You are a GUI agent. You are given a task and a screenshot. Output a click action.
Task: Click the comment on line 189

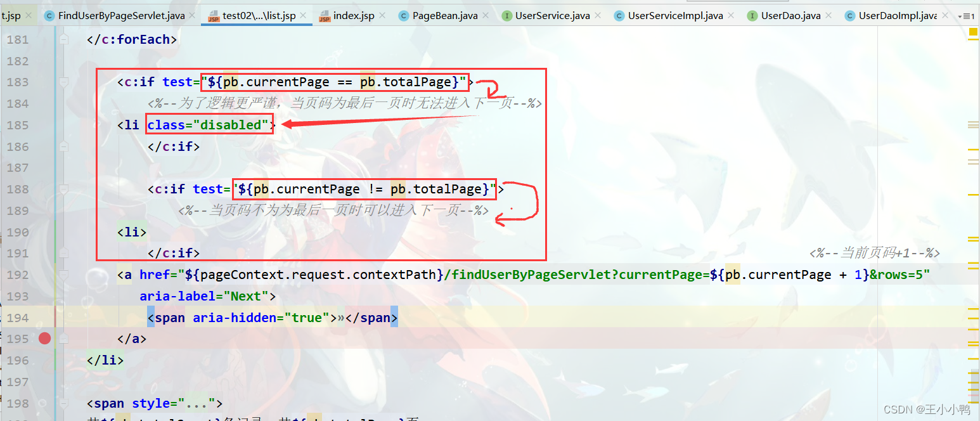(333, 210)
